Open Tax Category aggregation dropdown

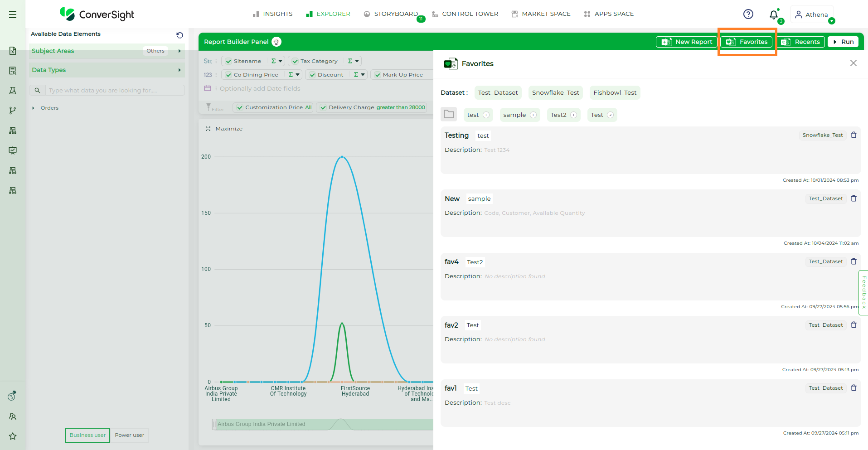354,61
